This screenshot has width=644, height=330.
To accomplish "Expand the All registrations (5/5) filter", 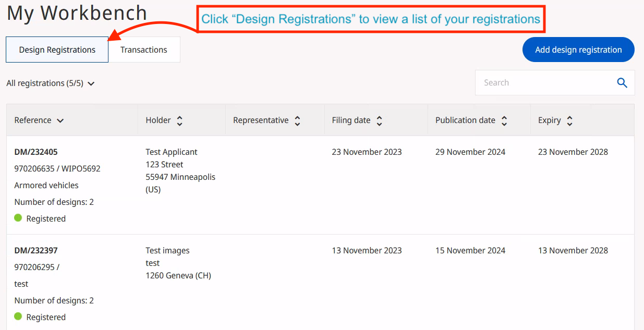I will (51, 83).
